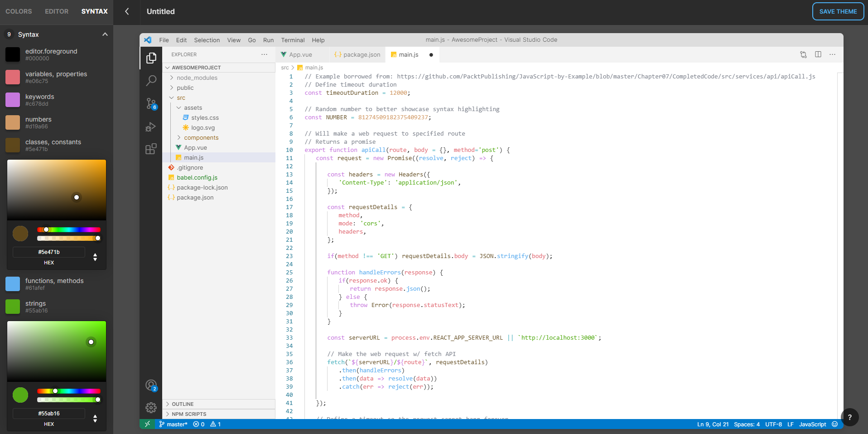The height and width of the screenshot is (434, 868).
Task: Click the unsaved dot on main.js tab
Action: click(431, 55)
